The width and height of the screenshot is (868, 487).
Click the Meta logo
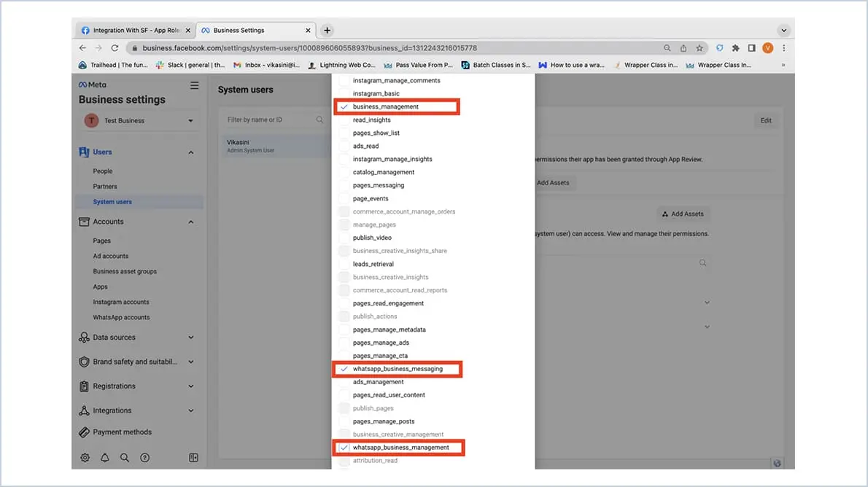[x=93, y=85]
